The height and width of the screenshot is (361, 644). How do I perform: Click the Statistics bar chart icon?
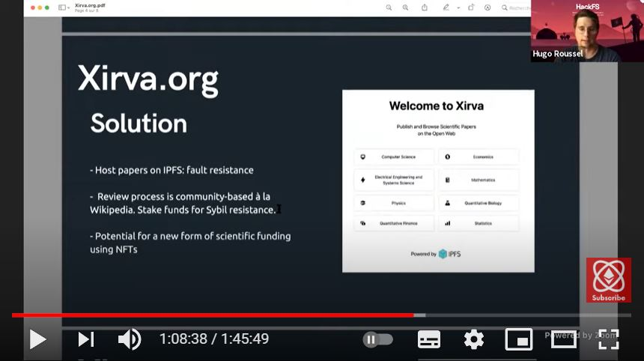point(448,223)
